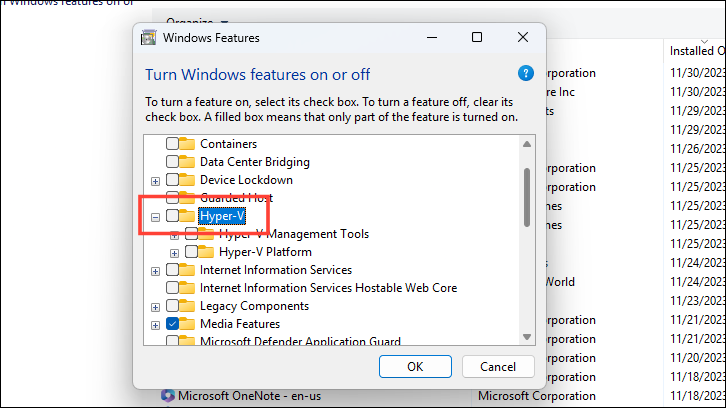Image resolution: width=726 pixels, height=408 pixels.
Task: Select Microsoft OneNote - en-us in background list
Action: (x=250, y=396)
